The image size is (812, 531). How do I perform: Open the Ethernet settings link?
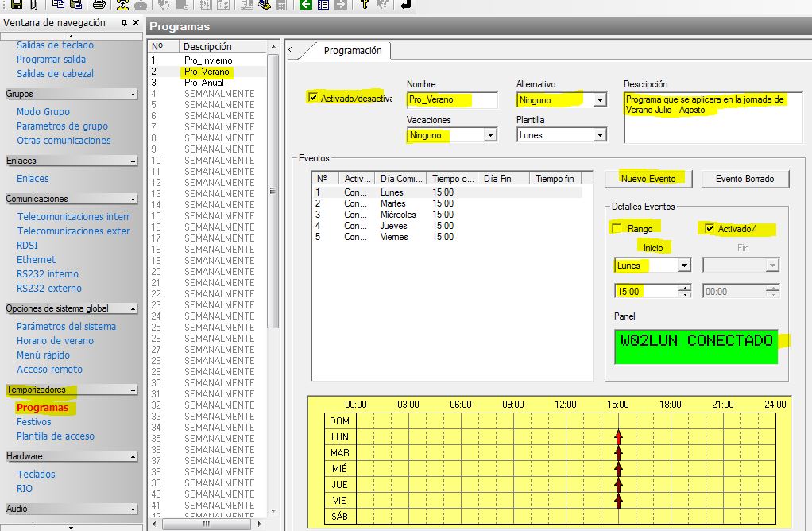pos(36,260)
